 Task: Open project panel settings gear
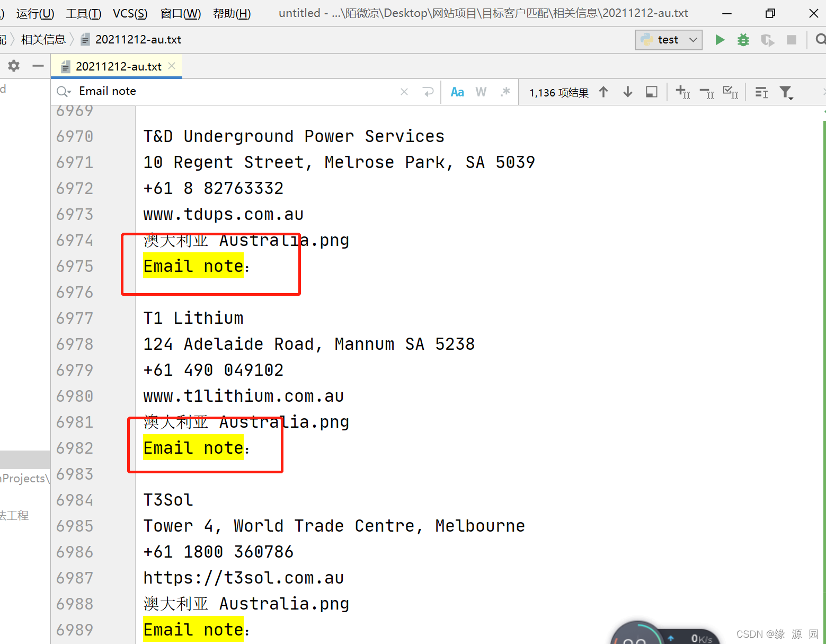14,66
